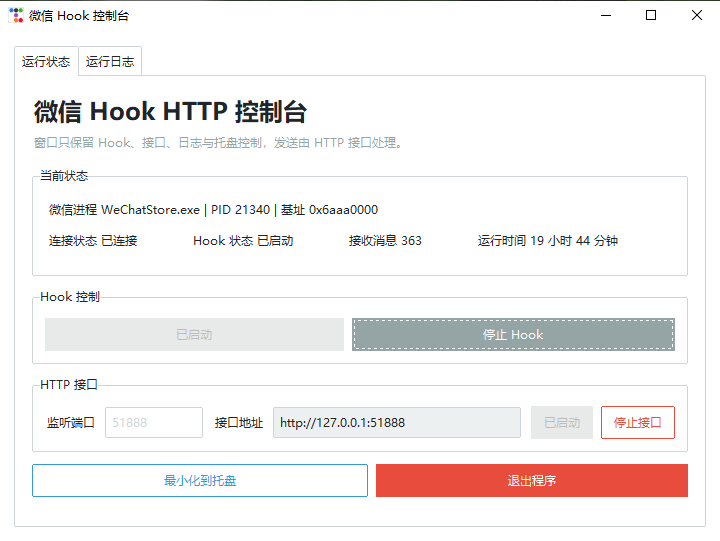Click the 接口地址 field with http://127.0.0.1:51888
This screenshot has width=720, height=541.
point(396,423)
